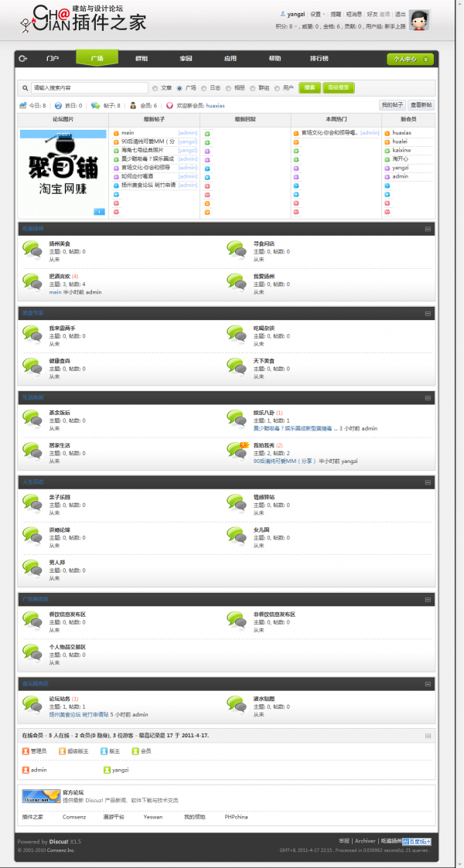Click the admin online user icon
The width and height of the screenshot is (464, 868).
[x=26, y=770]
